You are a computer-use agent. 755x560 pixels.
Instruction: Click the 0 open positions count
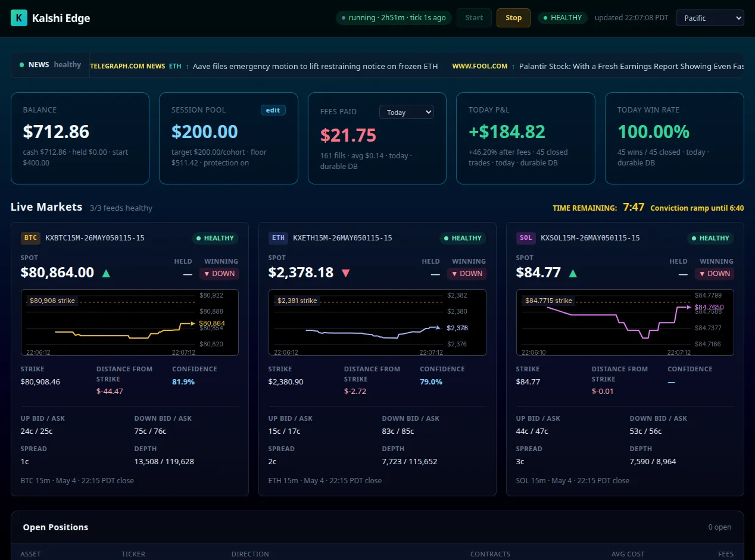click(x=719, y=527)
